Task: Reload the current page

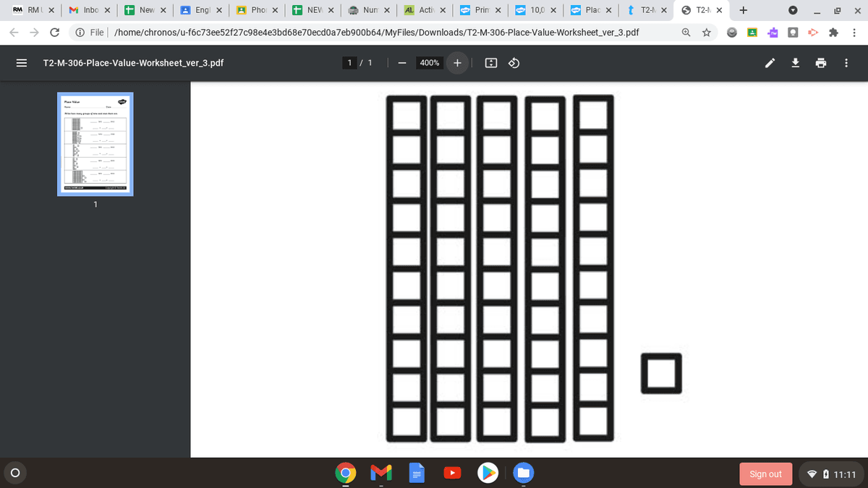Action: (x=55, y=33)
